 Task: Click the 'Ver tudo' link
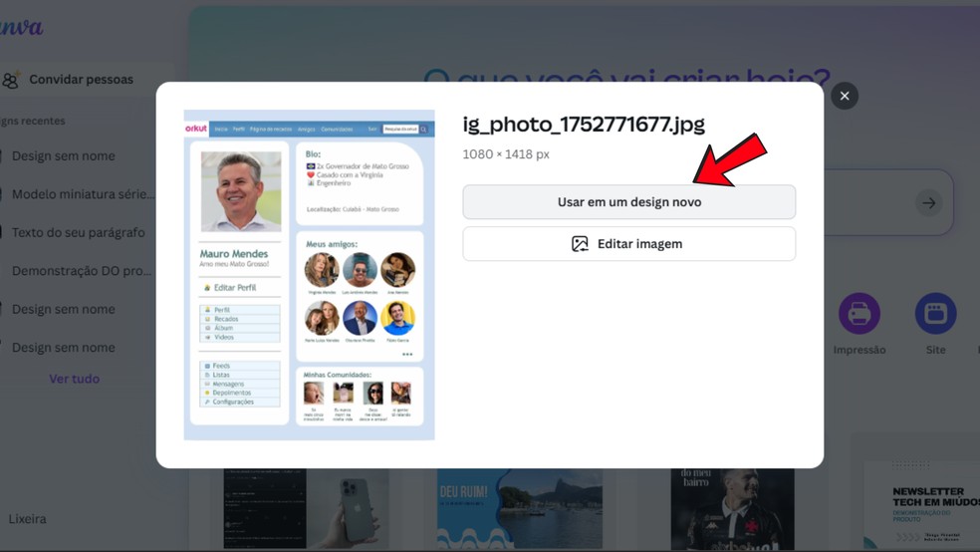pyautogui.click(x=75, y=379)
